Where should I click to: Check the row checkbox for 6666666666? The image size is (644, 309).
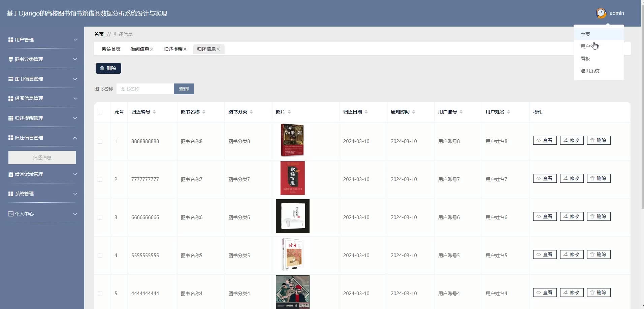coord(100,217)
